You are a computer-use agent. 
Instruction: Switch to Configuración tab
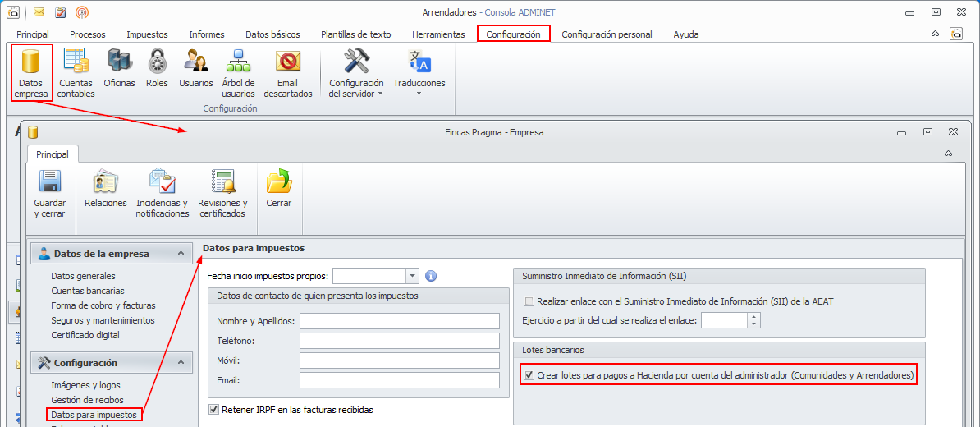513,34
